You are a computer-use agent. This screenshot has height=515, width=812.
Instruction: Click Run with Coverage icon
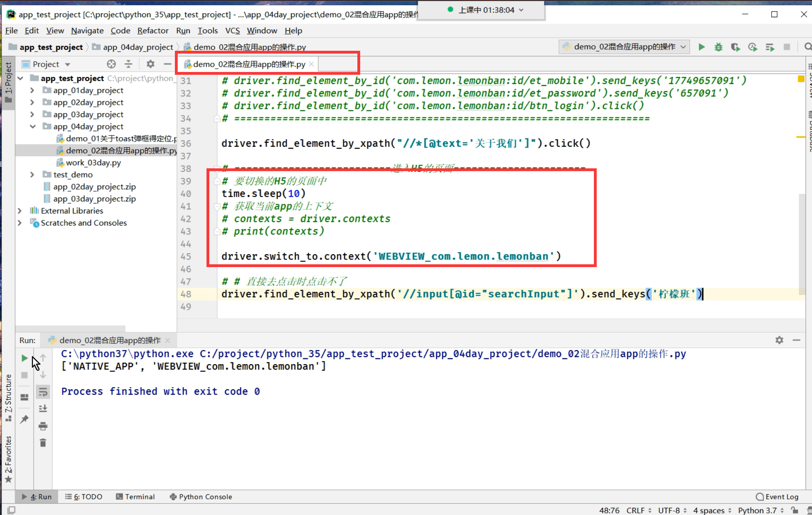735,47
